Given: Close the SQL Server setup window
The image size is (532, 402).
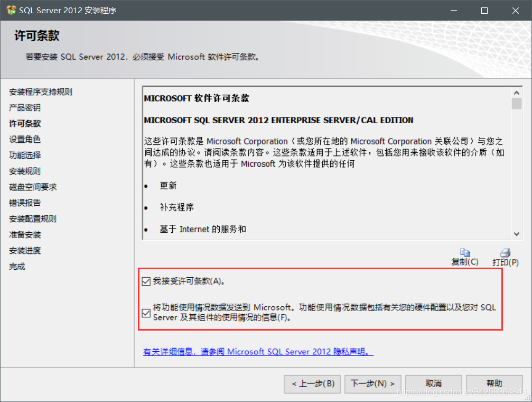Looking at the screenshot, I should coord(516,10).
